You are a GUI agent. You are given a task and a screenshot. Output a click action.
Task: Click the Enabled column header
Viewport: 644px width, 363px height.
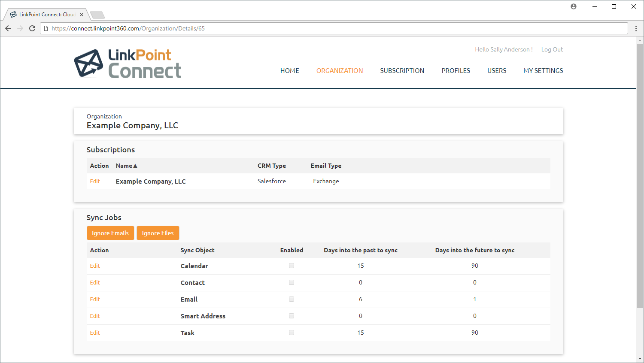(292, 250)
